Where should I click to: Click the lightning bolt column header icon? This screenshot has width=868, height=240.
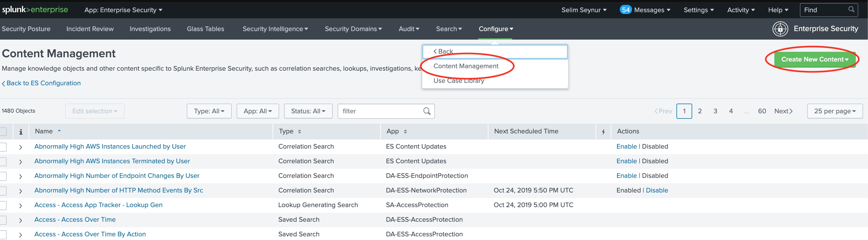tap(603, 132)
